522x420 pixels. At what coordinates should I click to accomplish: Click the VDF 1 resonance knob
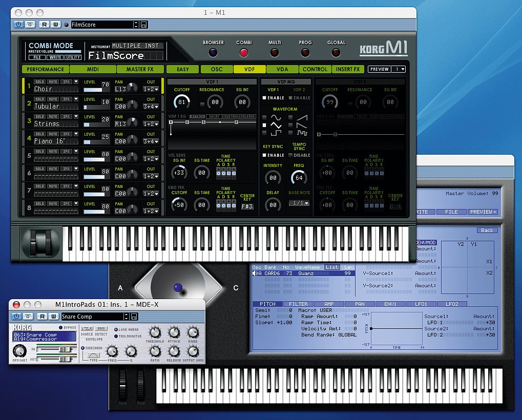(215, 102)
